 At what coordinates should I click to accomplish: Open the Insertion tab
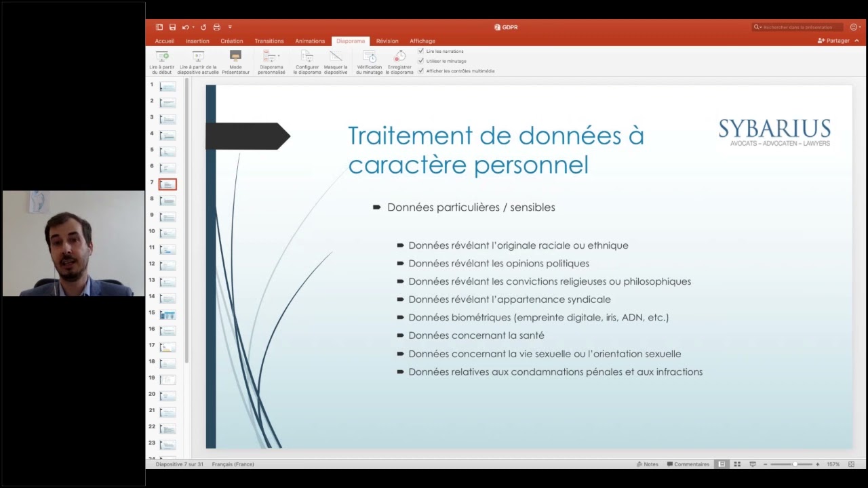198,41
